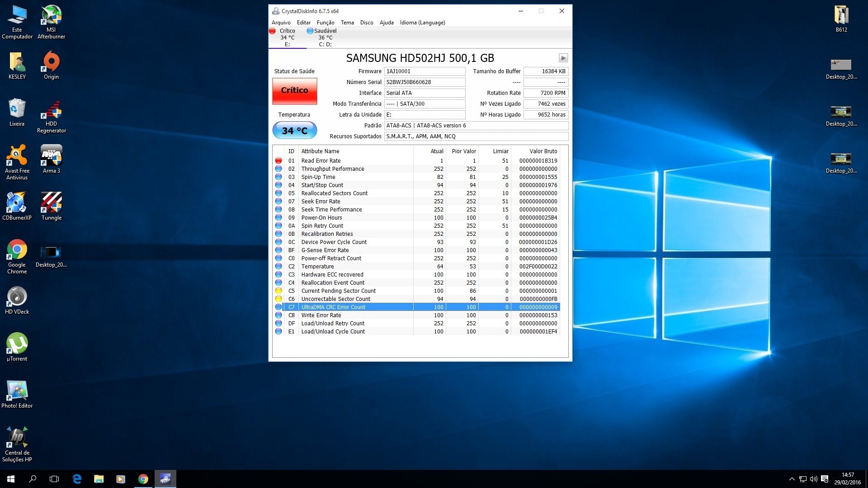Open Central de Soluções HP icon
Image resolution: width=868 pixels, height=488 pixels.
[17, 445]
